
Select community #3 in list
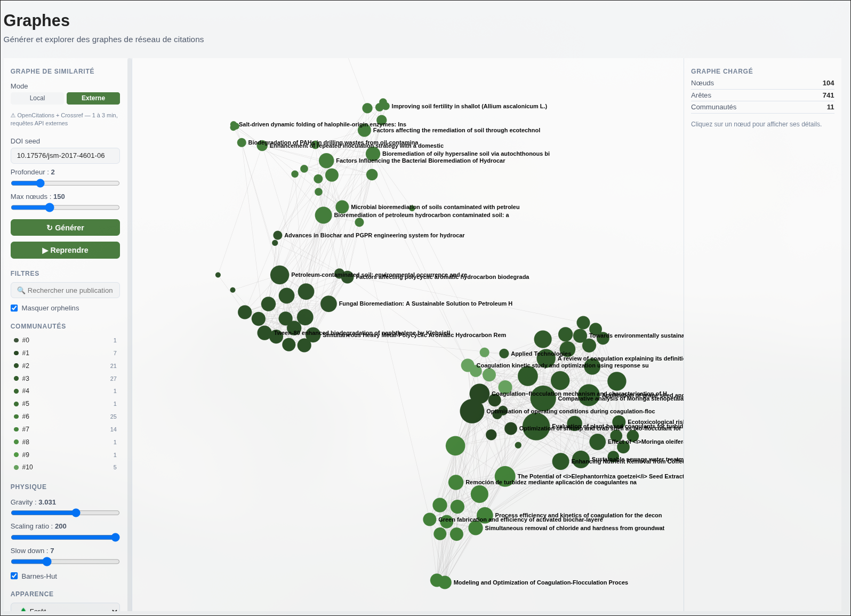coord(65,379)
